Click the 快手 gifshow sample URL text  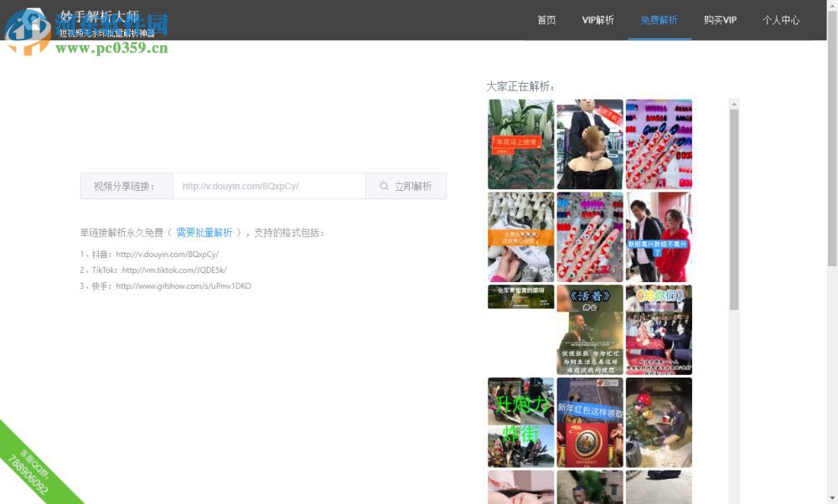184,286
